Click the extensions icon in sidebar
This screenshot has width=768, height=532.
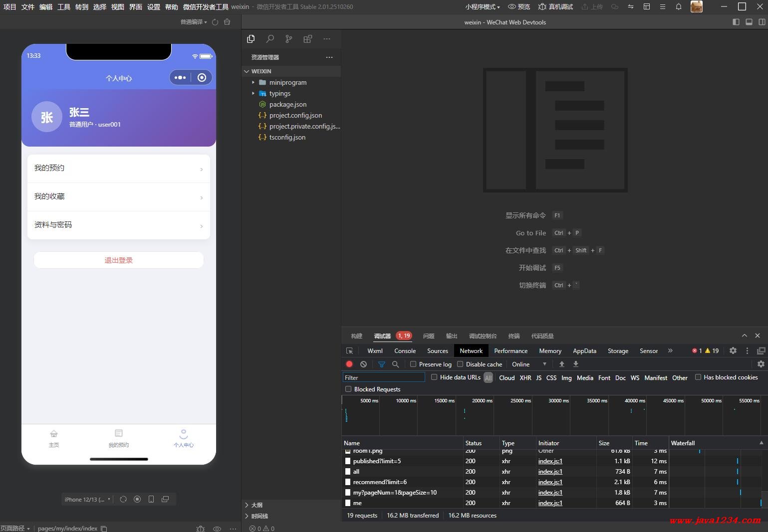click(x=307, y=39)
